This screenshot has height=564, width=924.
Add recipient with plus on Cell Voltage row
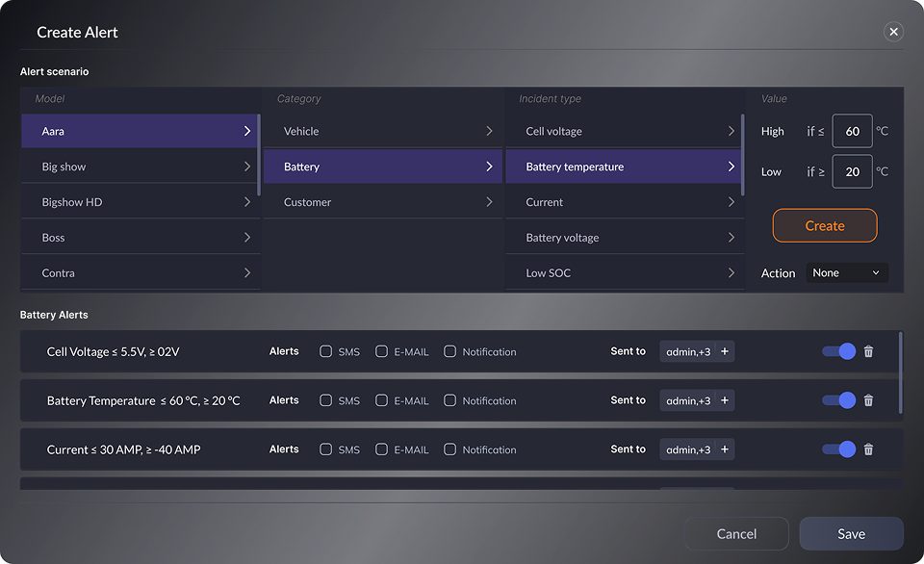pos(725,352)
